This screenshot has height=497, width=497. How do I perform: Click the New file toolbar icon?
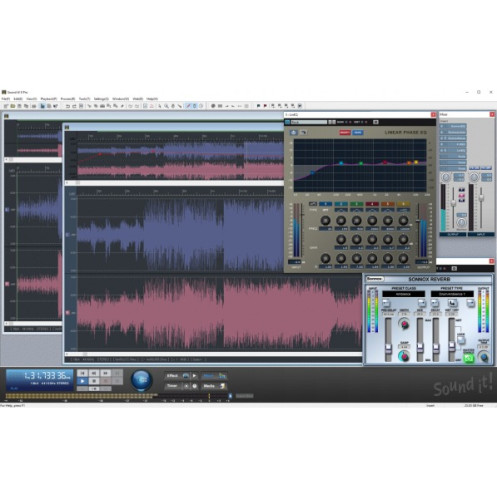(x=6, y=106)
